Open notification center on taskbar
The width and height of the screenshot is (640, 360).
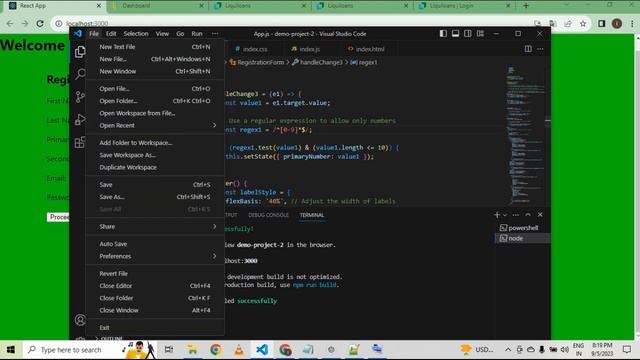tap(627, 350)
